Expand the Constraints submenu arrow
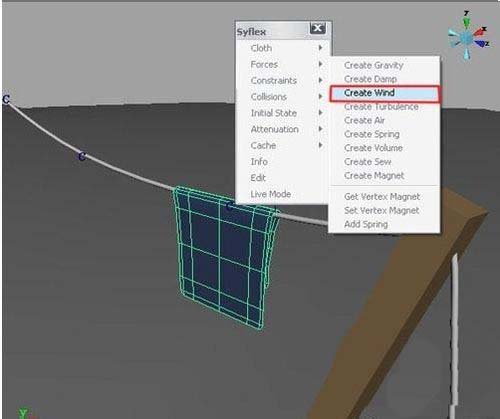 (320, 80)
